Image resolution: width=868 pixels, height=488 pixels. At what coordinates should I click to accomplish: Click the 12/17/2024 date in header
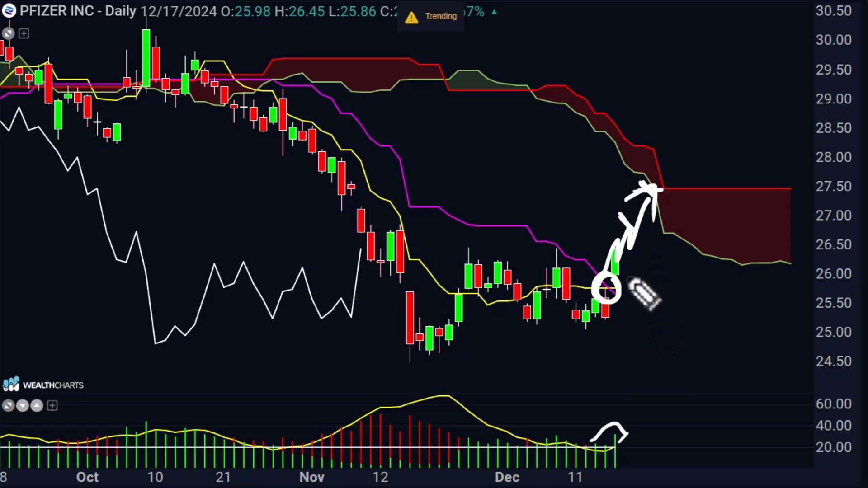pyautogui.click(x=179, y=11)
